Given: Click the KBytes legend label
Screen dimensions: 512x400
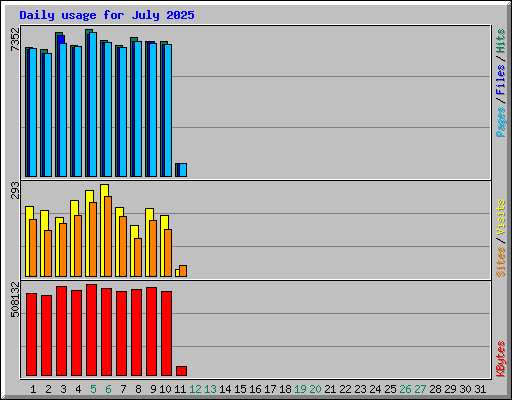Looking at the screenshot, I should click(x=500, y=359).
